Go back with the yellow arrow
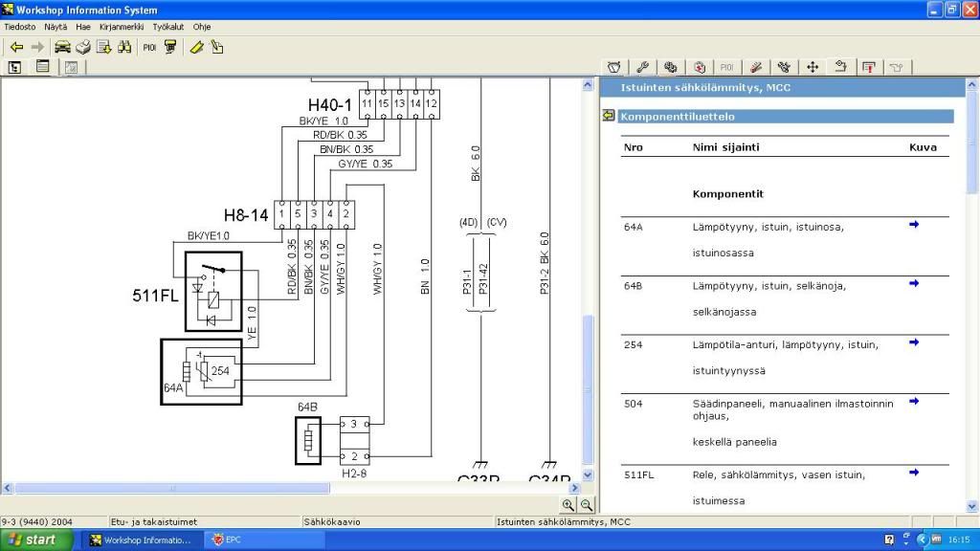 coord(16,47)
